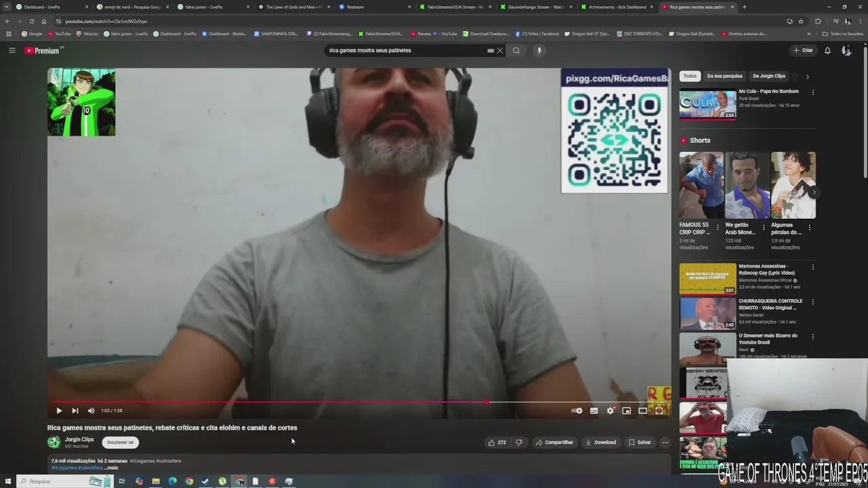The height and width of the screenshot is (488, 868).
Task: Mute the video volume
Action: [x=91, y=410]
